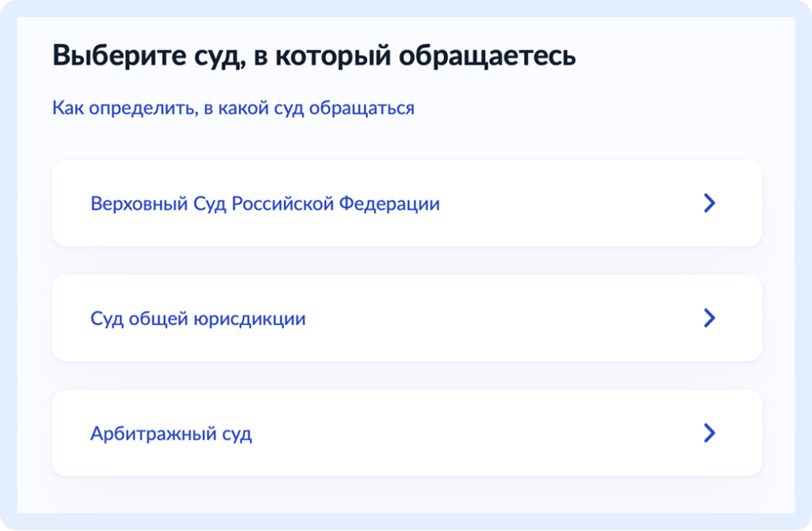Go to the first court card in the list
The image size is (812, 531).
[406, 204]
